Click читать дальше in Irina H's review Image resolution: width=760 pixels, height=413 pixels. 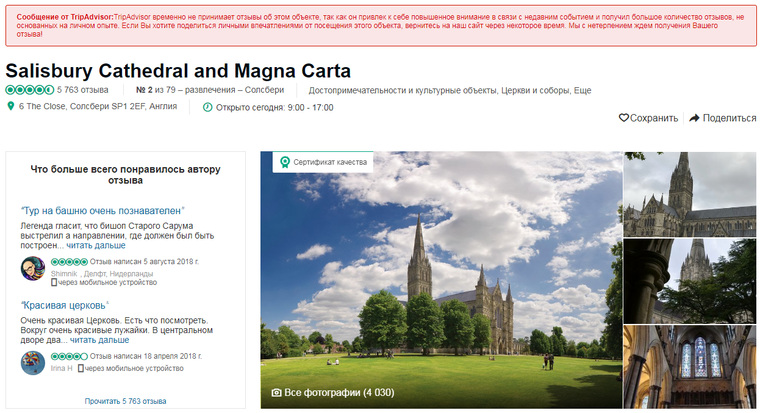click(99, 340)
